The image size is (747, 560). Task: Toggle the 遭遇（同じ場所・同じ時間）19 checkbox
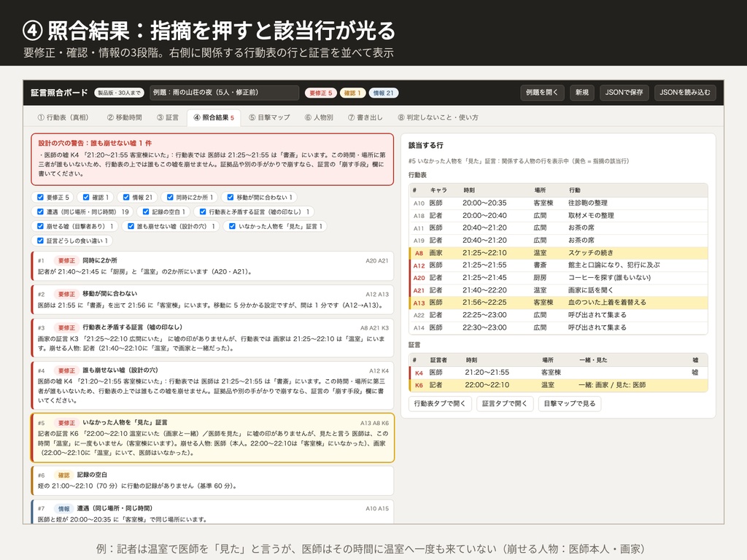point(41,212)
